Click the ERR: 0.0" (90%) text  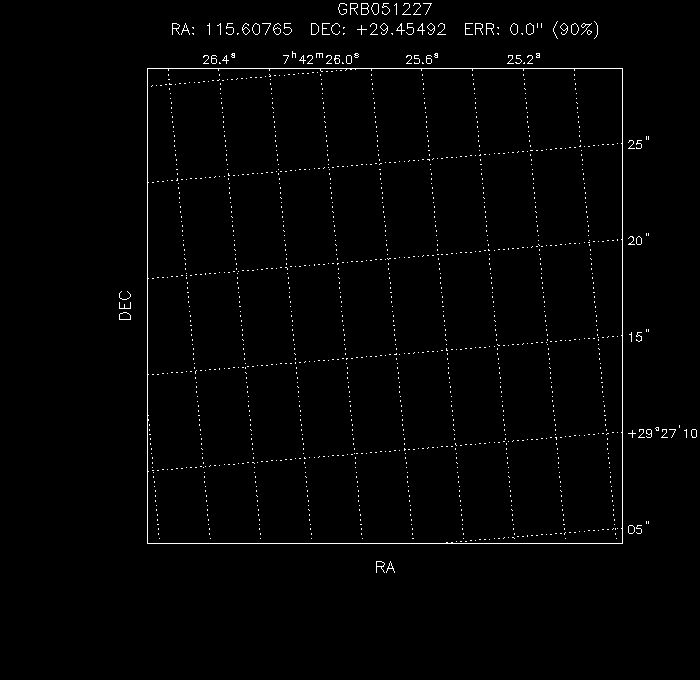click(x=531, y=29)
